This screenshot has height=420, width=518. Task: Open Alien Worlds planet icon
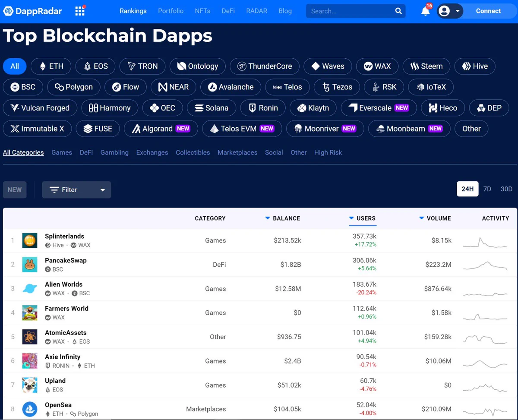(30, 289)
